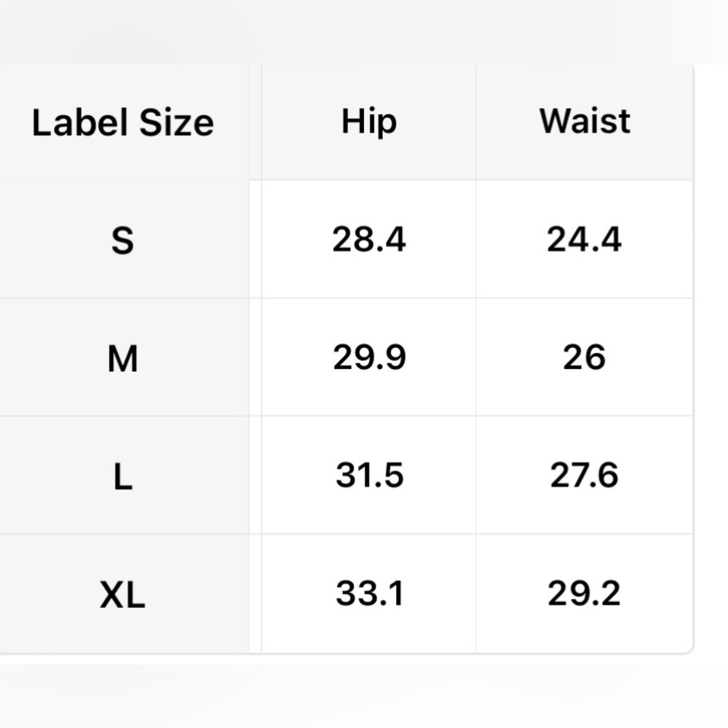Click the M text in second row

pyautogui.click(x=122, y=358)
